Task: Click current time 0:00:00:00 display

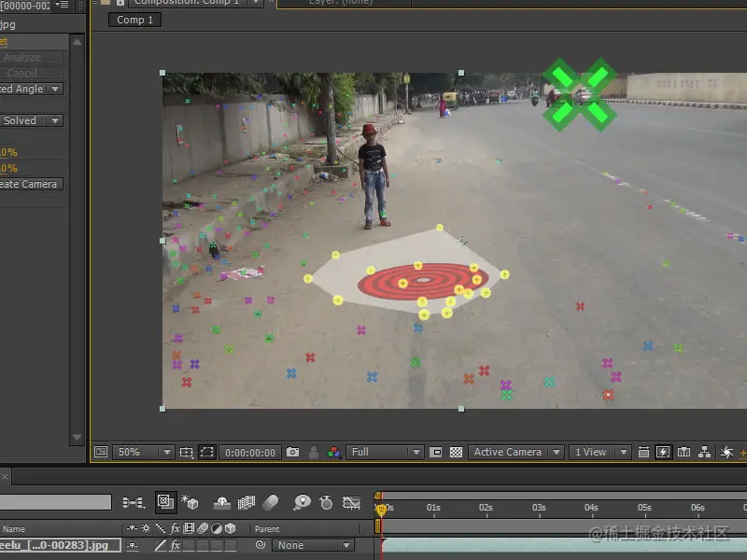Action: [x=250, y=453]
